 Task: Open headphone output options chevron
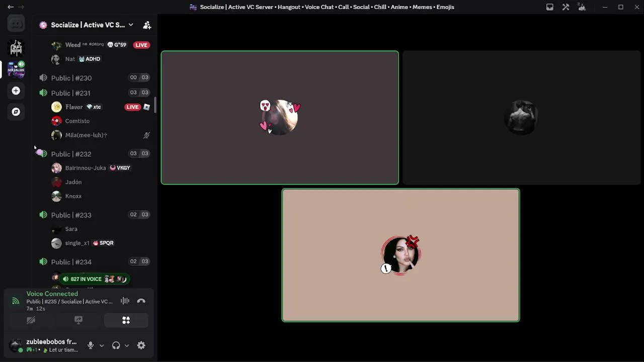[127, 346]
